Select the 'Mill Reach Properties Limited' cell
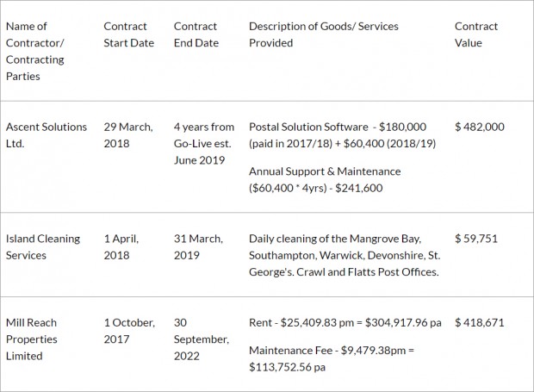 pos(32,339)
